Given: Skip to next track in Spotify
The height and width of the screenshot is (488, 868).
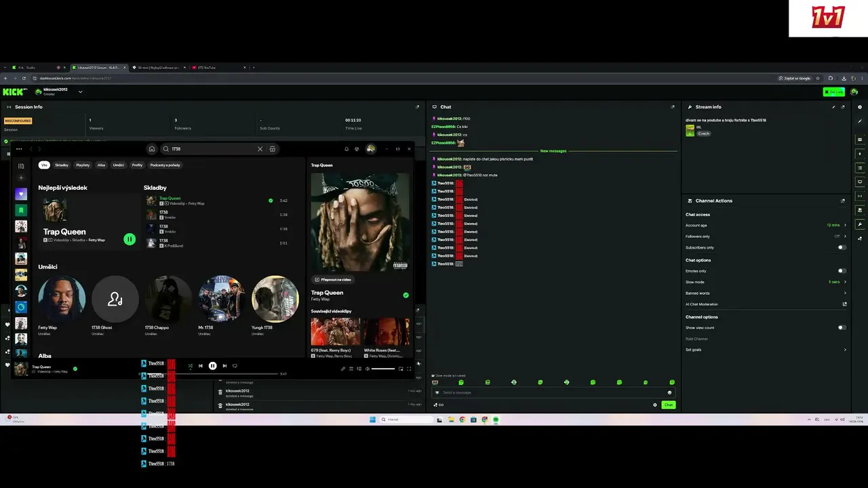Looking at the screenshot, I should tap(224, 366).
